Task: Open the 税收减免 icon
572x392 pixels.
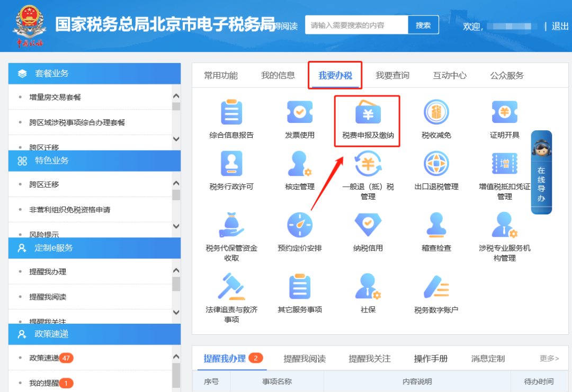Action: tap(436, 112)
